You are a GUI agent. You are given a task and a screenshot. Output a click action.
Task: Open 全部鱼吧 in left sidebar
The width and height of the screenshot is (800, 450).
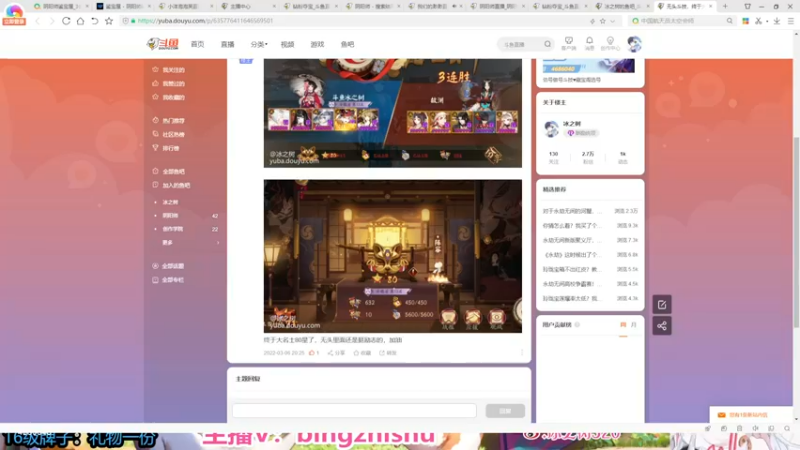[173, 172]
